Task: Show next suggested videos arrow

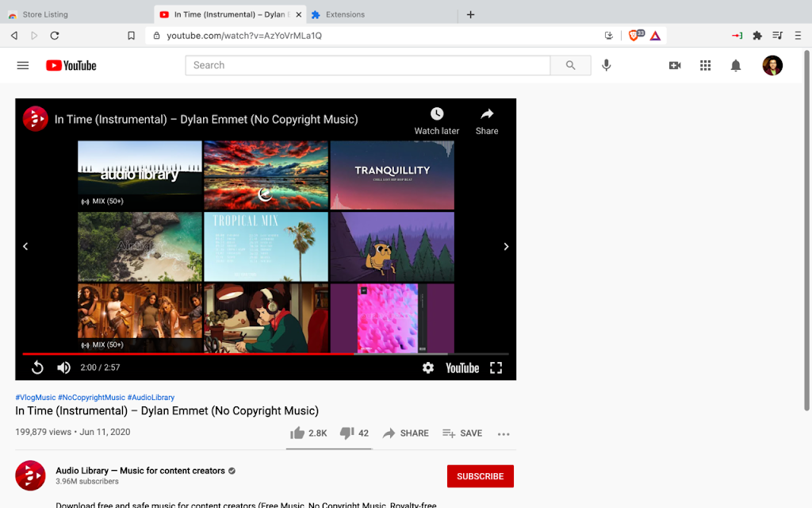Action: (506, 246)
